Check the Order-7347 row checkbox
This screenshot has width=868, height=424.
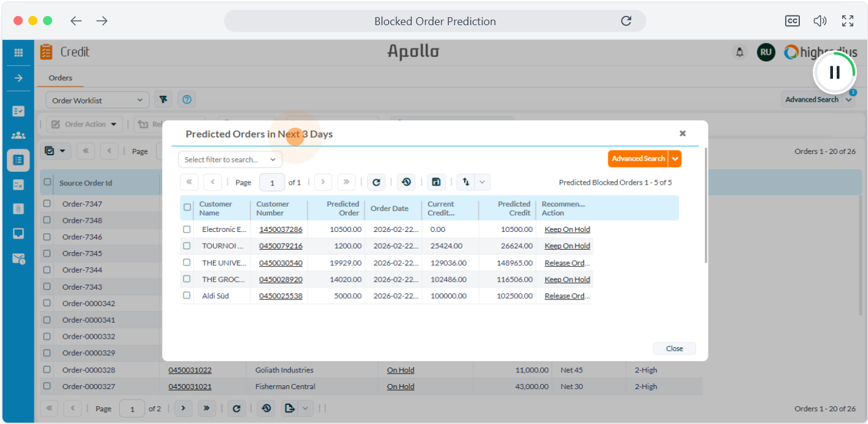tap(47, 203)
